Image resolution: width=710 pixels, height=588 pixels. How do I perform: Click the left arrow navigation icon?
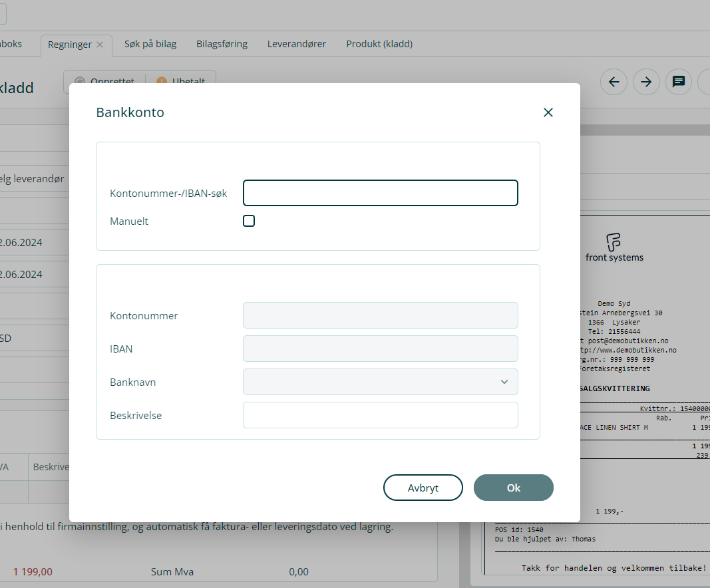614,82
